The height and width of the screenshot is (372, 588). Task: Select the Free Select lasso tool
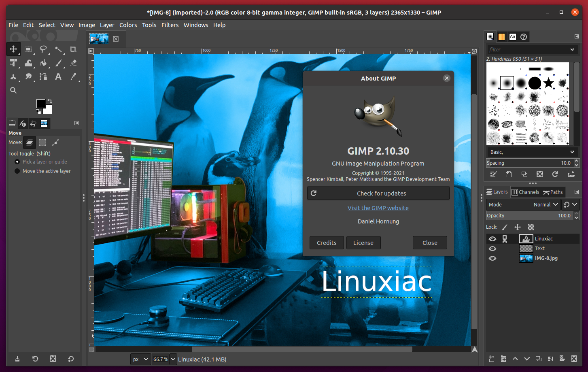click(43, 49)
